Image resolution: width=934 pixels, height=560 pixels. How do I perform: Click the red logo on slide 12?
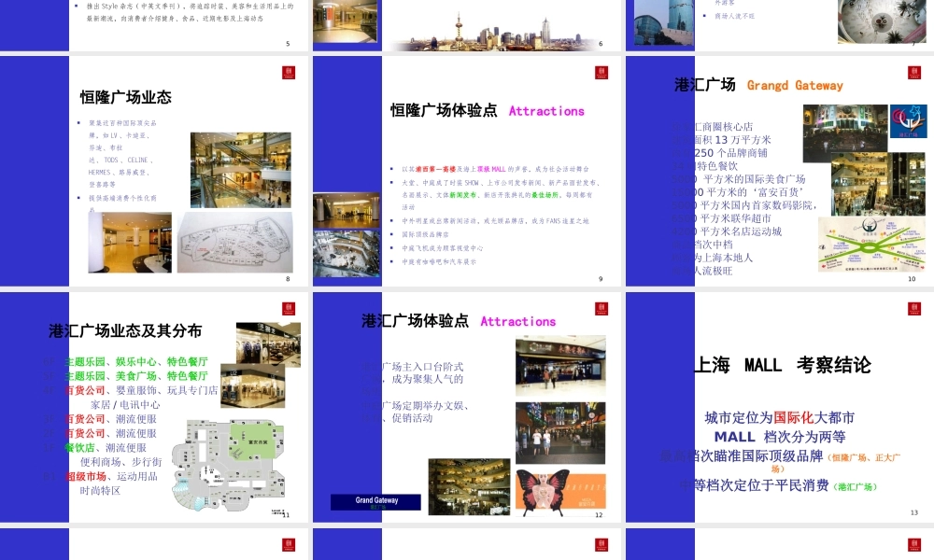pyautogui.click(x=601, y=308)
